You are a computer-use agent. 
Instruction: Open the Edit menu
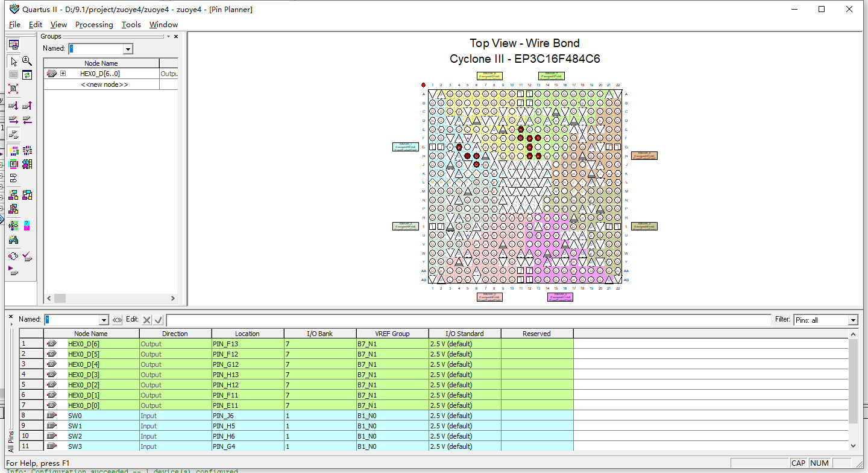click(x=36, y=25)
